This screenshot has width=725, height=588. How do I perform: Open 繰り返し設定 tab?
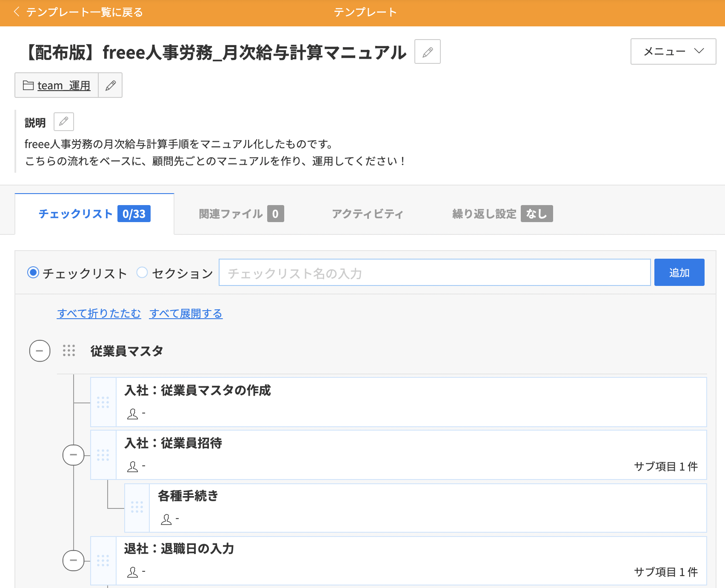[x=502, y=214]
